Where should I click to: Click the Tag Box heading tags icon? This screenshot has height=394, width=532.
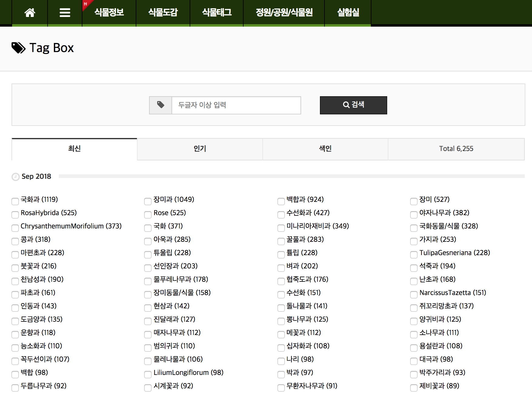(18, 48)
